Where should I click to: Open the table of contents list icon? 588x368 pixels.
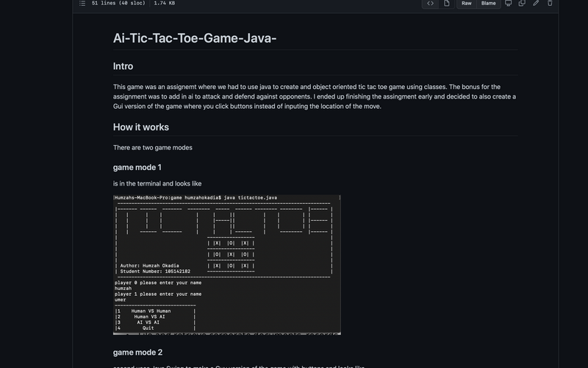click(x=82, y=4)
